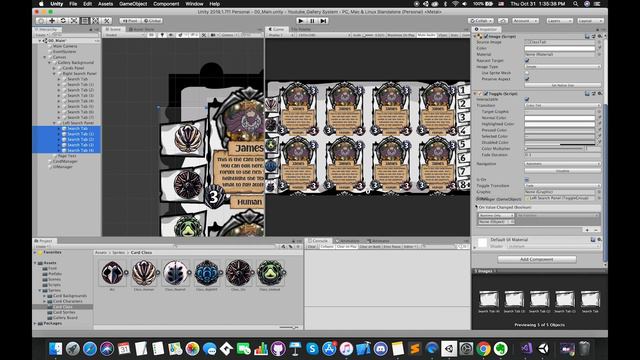Screen dimensions: 640x360
Task: Select the Scale tool in Unity toolbar
Action: pyautogui.click(x=74, y=20)
